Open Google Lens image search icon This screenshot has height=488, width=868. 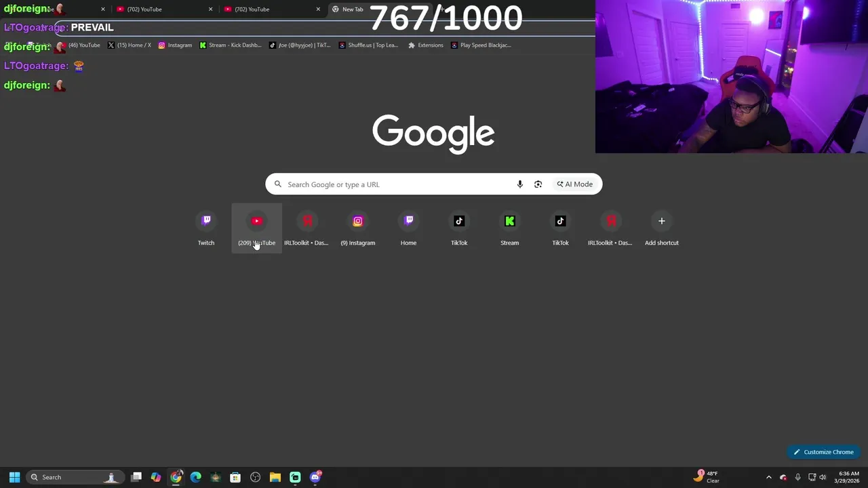[x=538, y=184]
